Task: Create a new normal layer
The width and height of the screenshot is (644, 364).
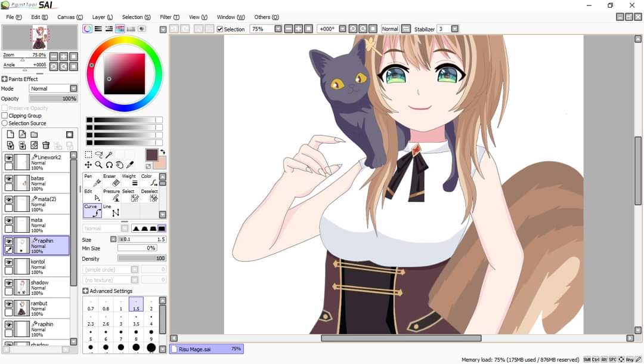Action: click(10, 134)
